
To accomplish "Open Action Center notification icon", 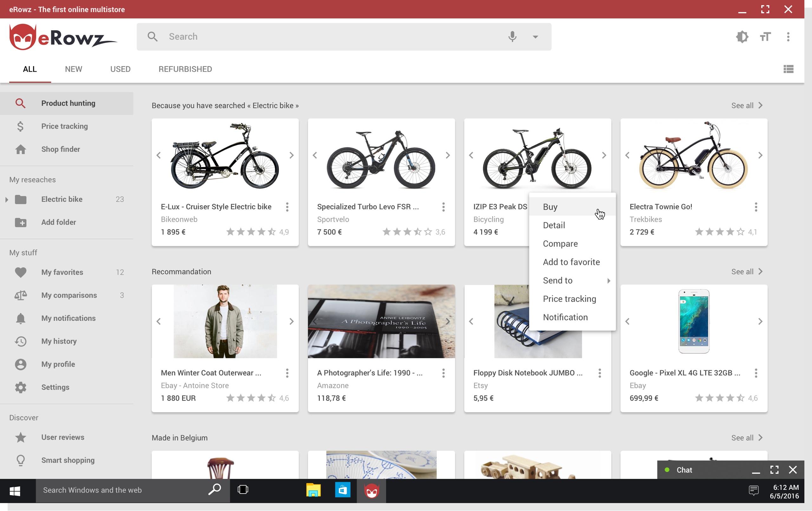I will [753, 490].
